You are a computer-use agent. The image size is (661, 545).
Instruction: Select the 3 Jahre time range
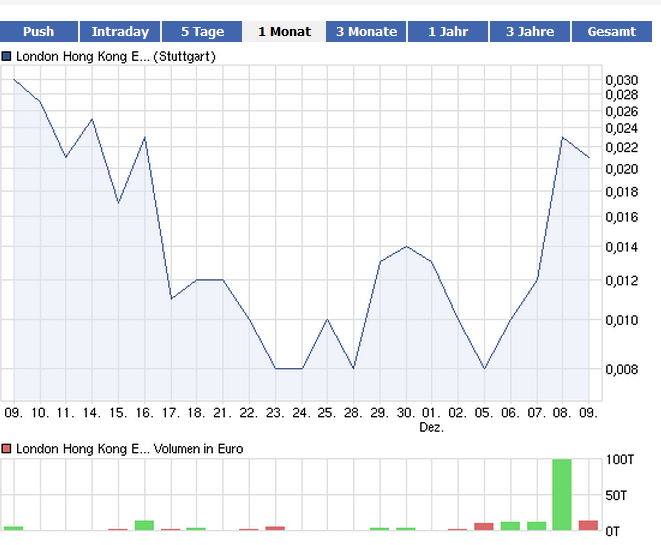click(530, 31)
